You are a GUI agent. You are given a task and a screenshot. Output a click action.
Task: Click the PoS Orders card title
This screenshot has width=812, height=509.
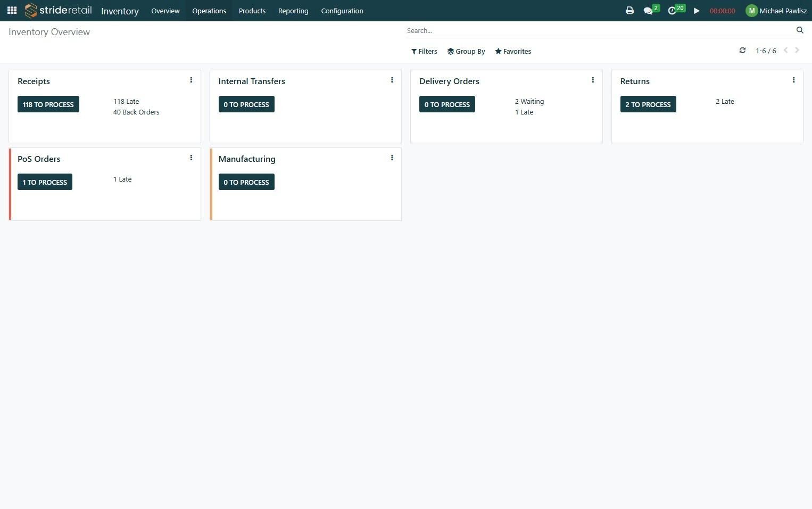tap(39, 159)
